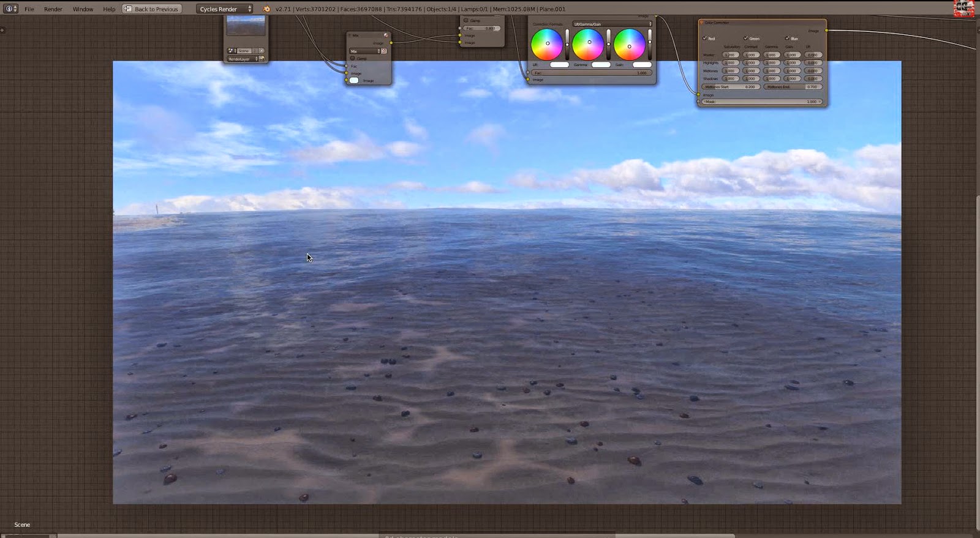Click the render statistics text showing Verts
Image resolution: width=980 pixels, height=538 pixels.
click(x=420, y=9)
